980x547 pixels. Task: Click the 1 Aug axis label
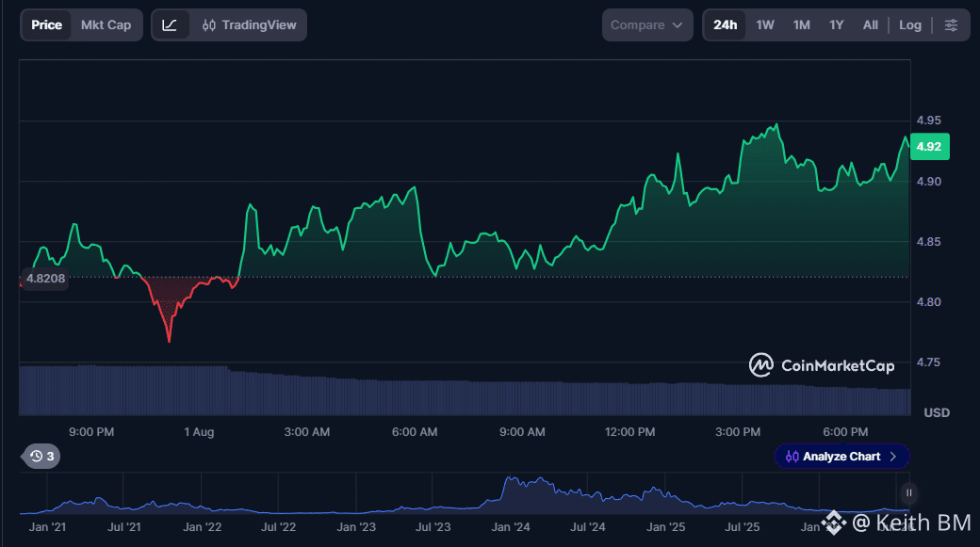(x=199, y=432)
